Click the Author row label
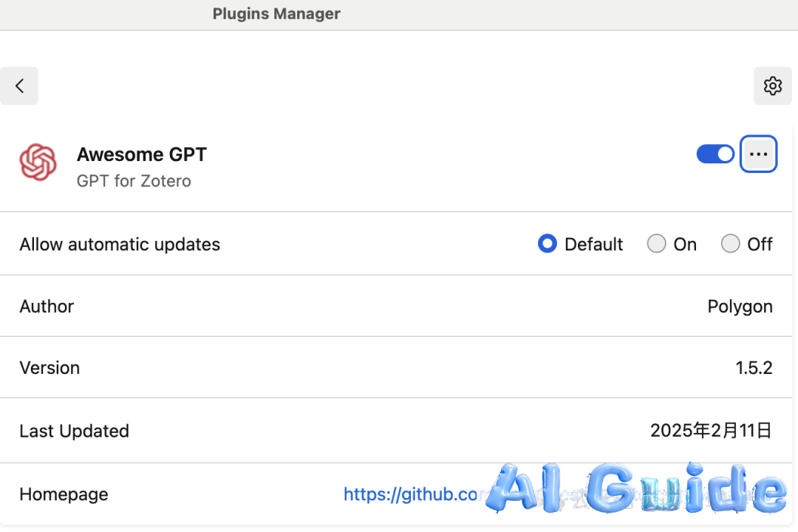 point(47,307)
